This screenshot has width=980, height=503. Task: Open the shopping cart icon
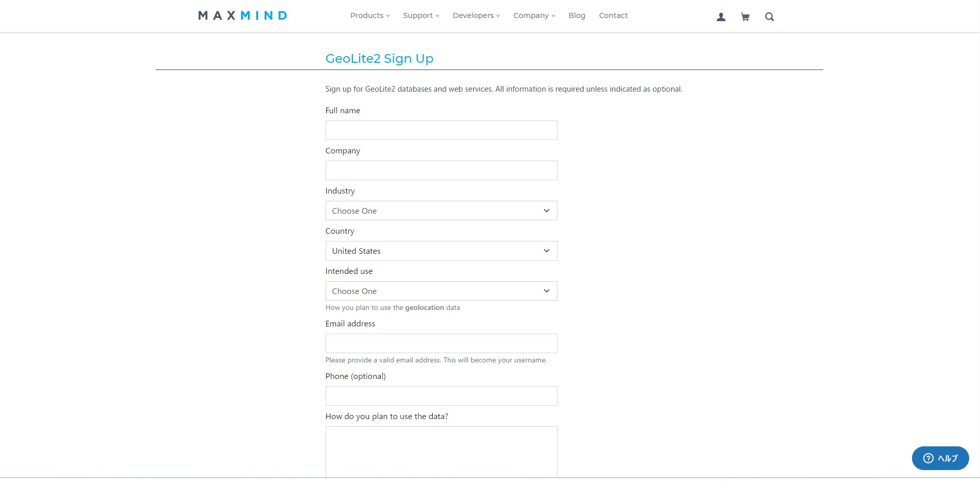coord(745,17)
